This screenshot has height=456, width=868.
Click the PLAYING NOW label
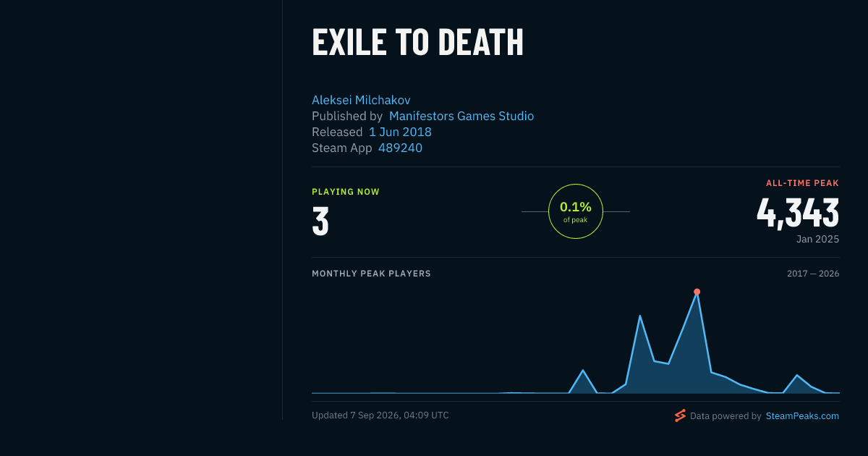(x=346, y=192)
